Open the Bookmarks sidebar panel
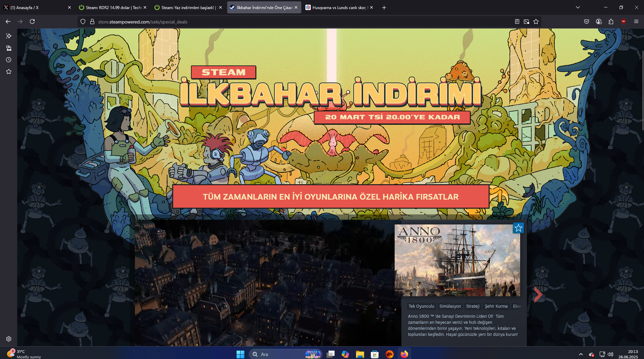644x359 pixels. point(9,71)
